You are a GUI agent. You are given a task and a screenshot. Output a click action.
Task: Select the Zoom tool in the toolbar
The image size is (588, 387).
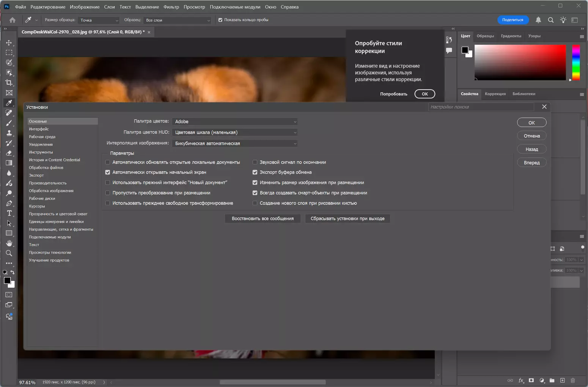(9, 253)
